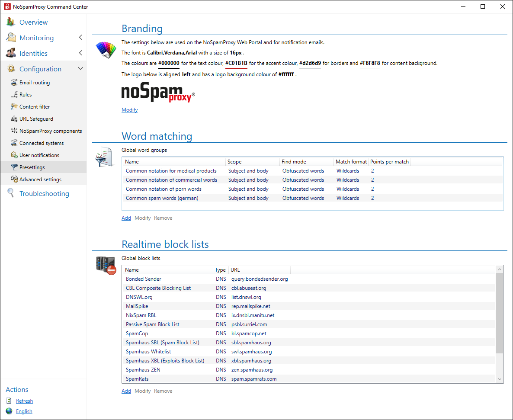This screenshot has height=420, width=513.
Task: Click the Refresh action icon
Action: (x=9, y=401)
